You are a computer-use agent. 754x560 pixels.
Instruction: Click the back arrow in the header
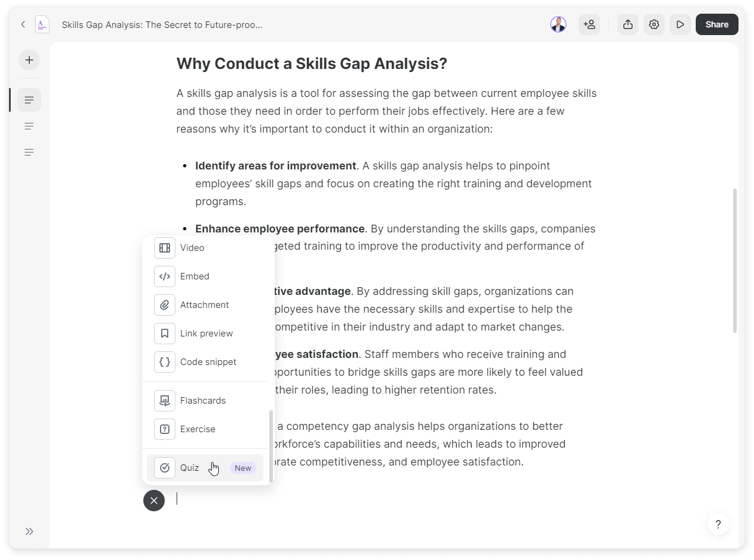tap(23, 24)
